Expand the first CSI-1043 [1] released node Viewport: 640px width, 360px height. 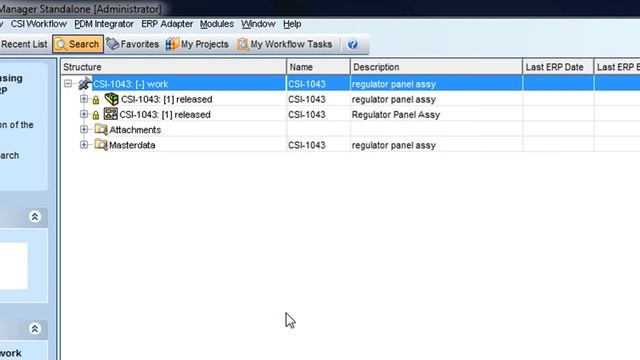(84, 99)
